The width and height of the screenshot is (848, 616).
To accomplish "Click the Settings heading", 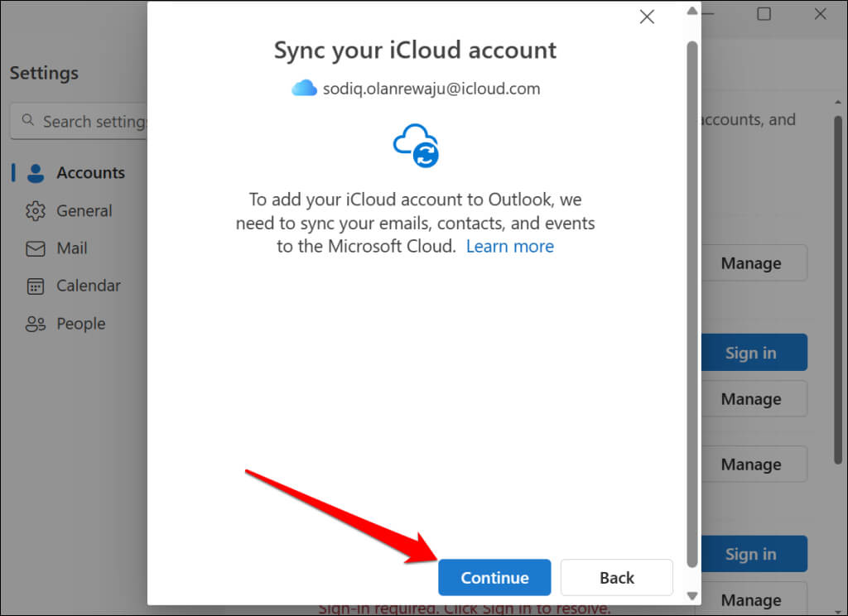I will pos(45,73).
